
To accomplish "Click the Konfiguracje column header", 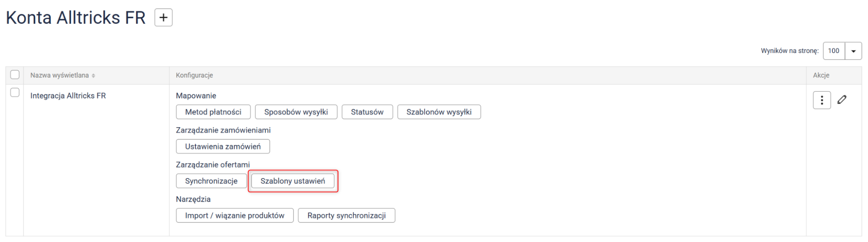I will pyautogui.click(x=194, y=75).
